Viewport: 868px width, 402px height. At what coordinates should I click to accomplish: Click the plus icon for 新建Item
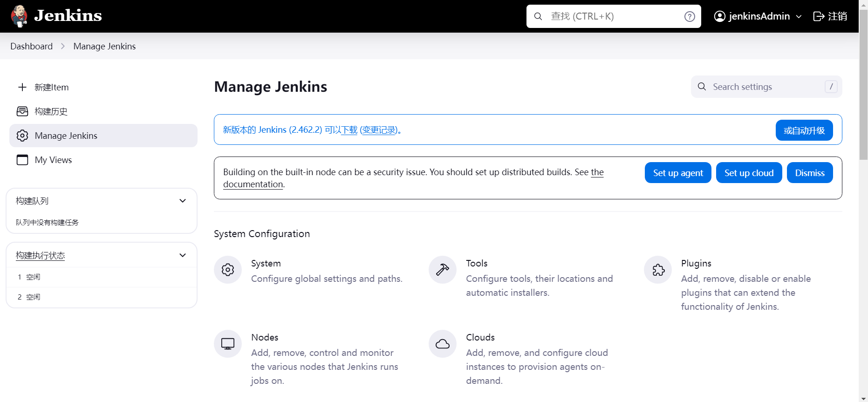pos(22,87)
